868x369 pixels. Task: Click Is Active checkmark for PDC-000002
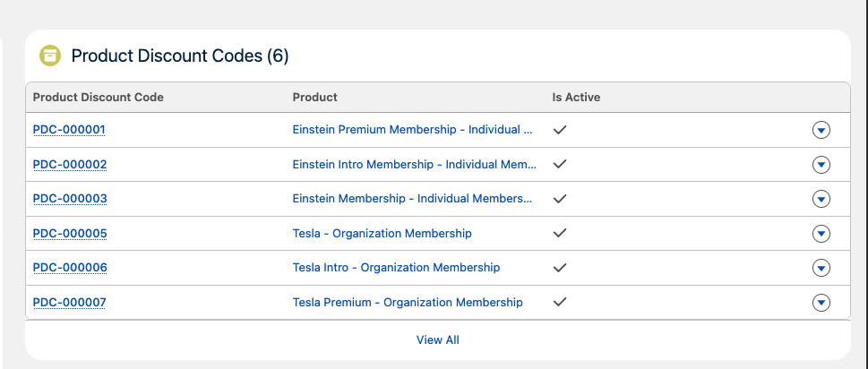pyautogui.click(x=560, y=164)
